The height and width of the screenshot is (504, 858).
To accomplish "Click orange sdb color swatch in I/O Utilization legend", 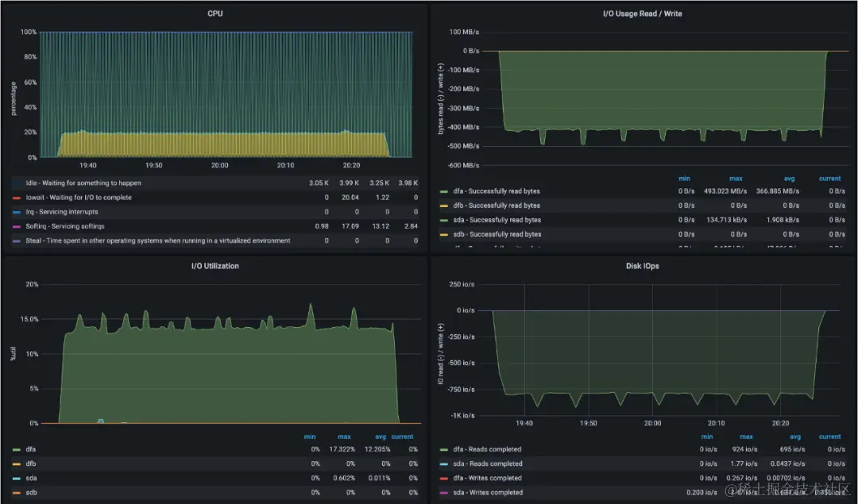I will [17, 493].
